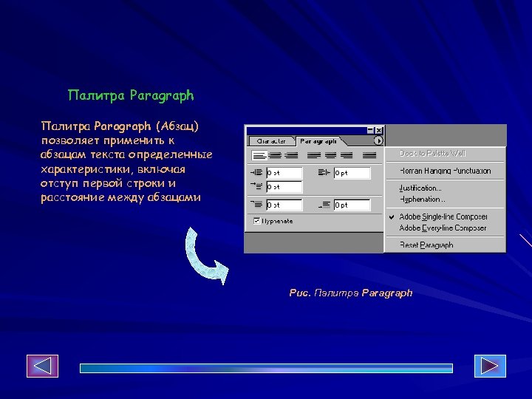The width and height of the screenshot is (532, 399).
Task: Select Adobe Single-line Composer
Action: click(445, 216)
